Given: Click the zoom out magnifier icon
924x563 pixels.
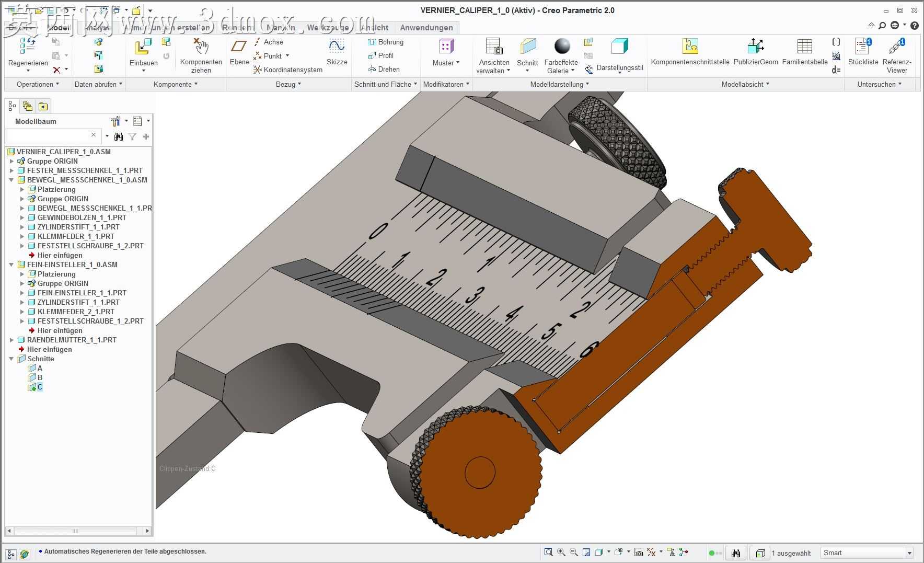Looking at the screenshot, I should (x=574, y=552).
